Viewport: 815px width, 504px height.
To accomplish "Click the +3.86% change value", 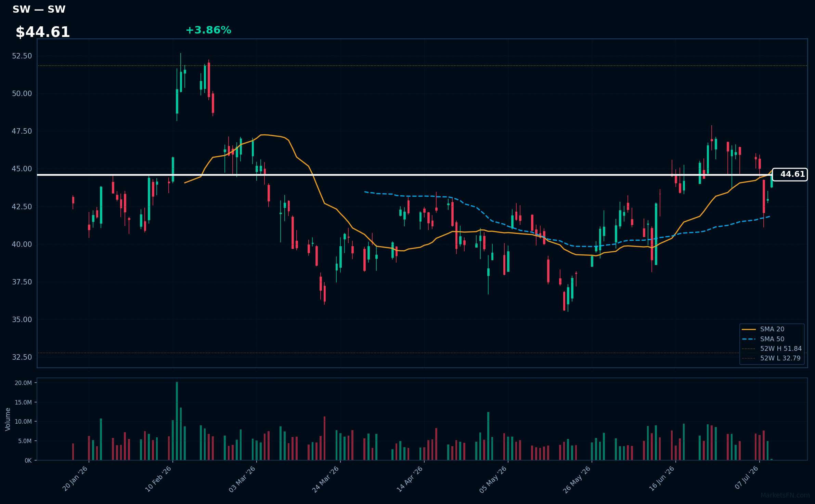I will point(208,30).
